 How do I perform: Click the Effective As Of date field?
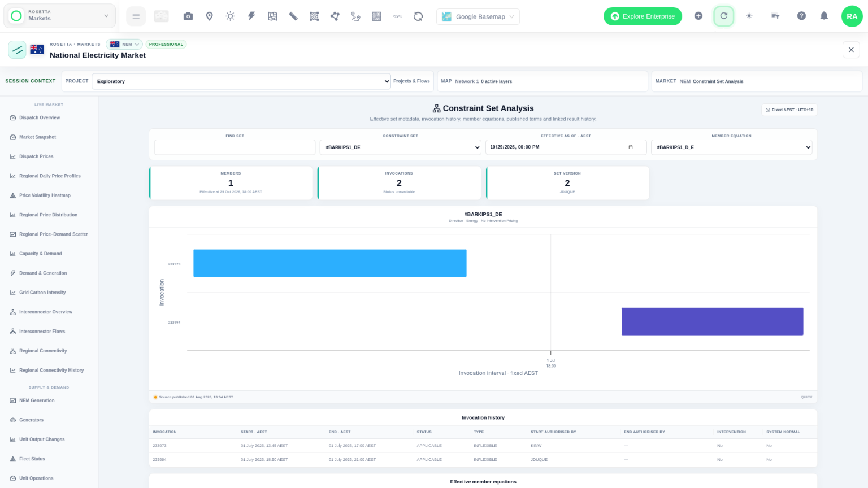pos(566,147)
